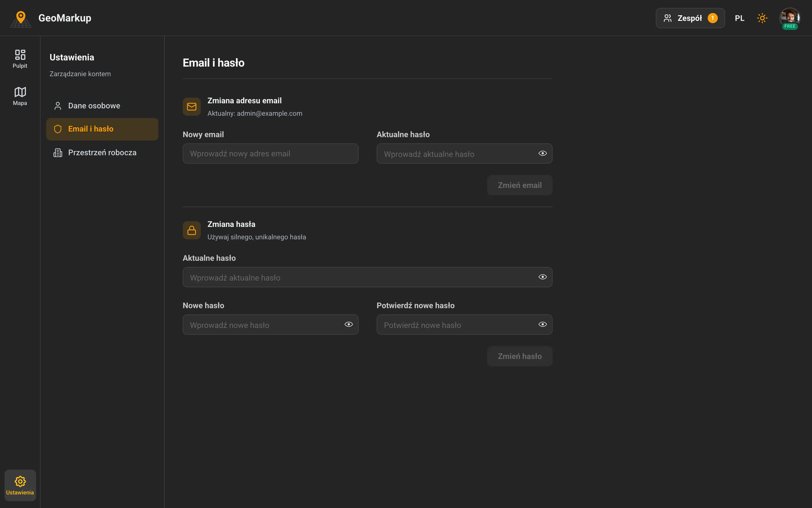Reveal the Potwierdź nowe hasło password
Screen dimensions: 812x508
[542, 325]
